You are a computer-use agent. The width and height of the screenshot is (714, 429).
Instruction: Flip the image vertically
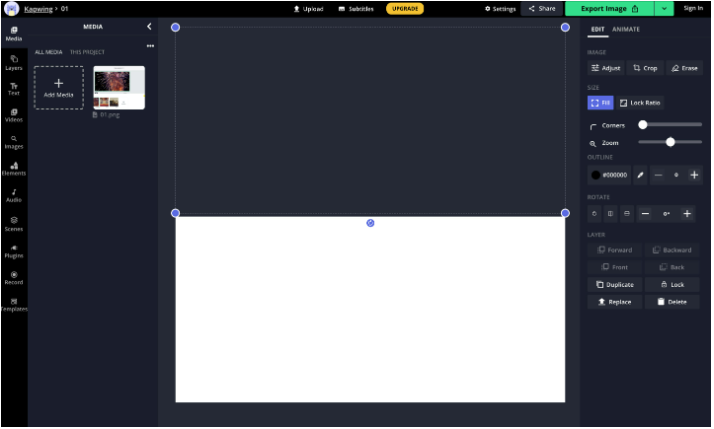627,214
